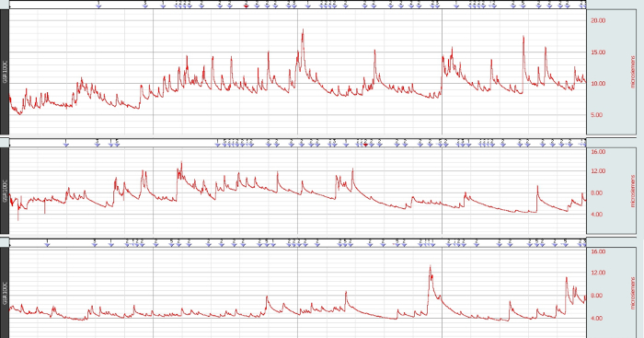Click the 20.00 value on the top channel scale
Image resolution: width=644 pixels, height=338 pixels.
(598, 20)
